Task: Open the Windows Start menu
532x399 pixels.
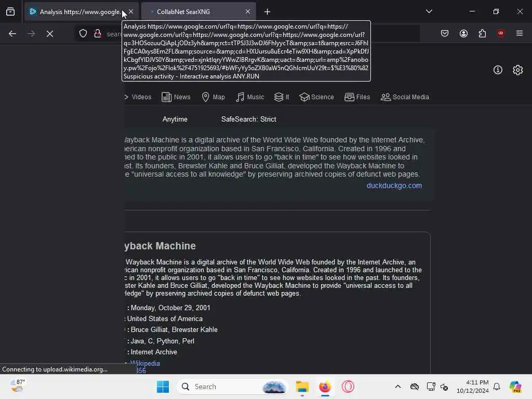Action: (x=163, y=387)
